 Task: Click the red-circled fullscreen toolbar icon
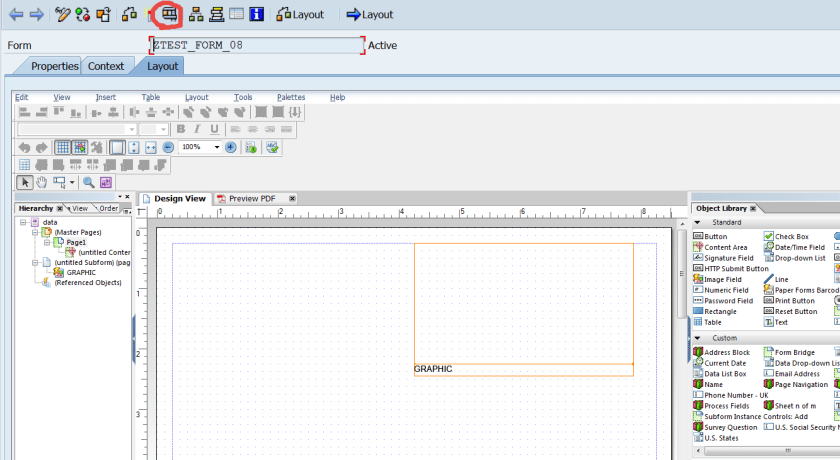click(169, 14)
